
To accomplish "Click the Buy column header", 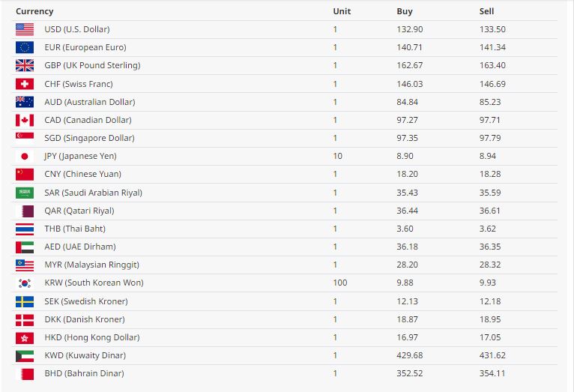I will pyautogui.click(x=404, y=11).
